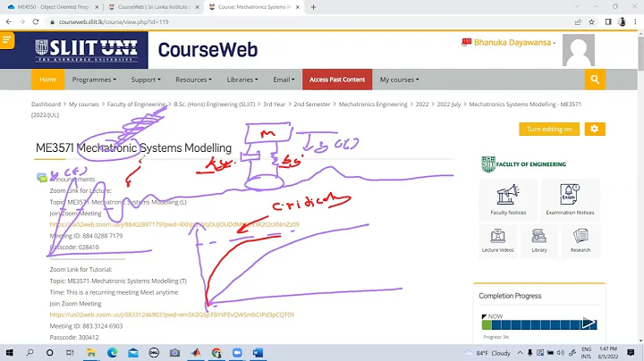The image size is (644, 361).
Task: Open the taskbar notification center icon
Action: click(x=631, y=352)
